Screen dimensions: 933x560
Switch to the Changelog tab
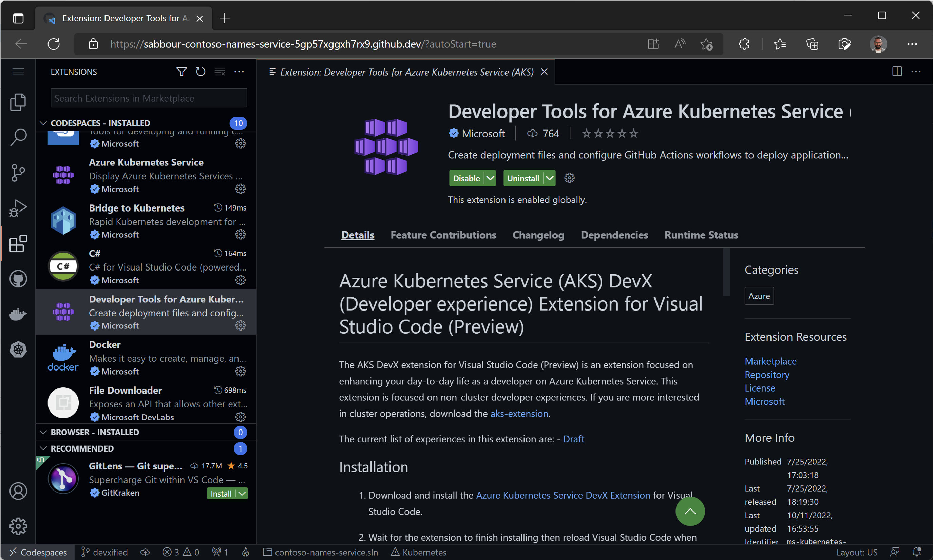[x=538, y=235]
